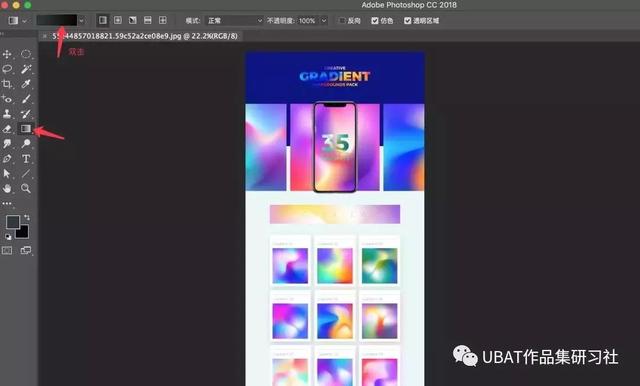Open the 模式 blend mode dropdown
640x386 pixels.
234,20
